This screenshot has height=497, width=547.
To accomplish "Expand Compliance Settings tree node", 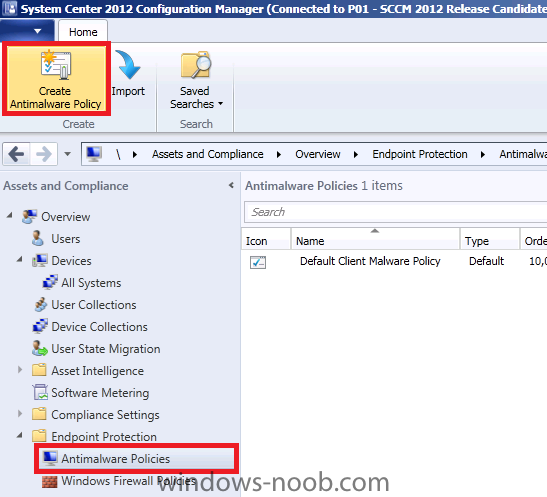I will click(20, 414).
